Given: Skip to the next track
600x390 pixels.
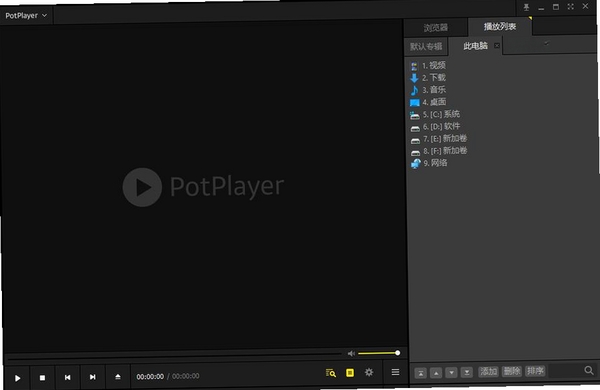Looking at the screenshot, I should pyautogui.click(x=93, y=377).
